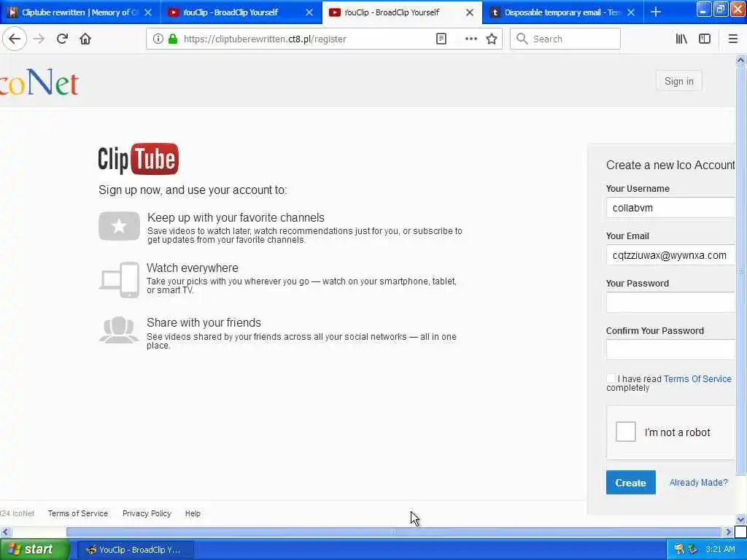
Task: Click the devices Watch everywhere icon
Action: [x=119, y=280]
